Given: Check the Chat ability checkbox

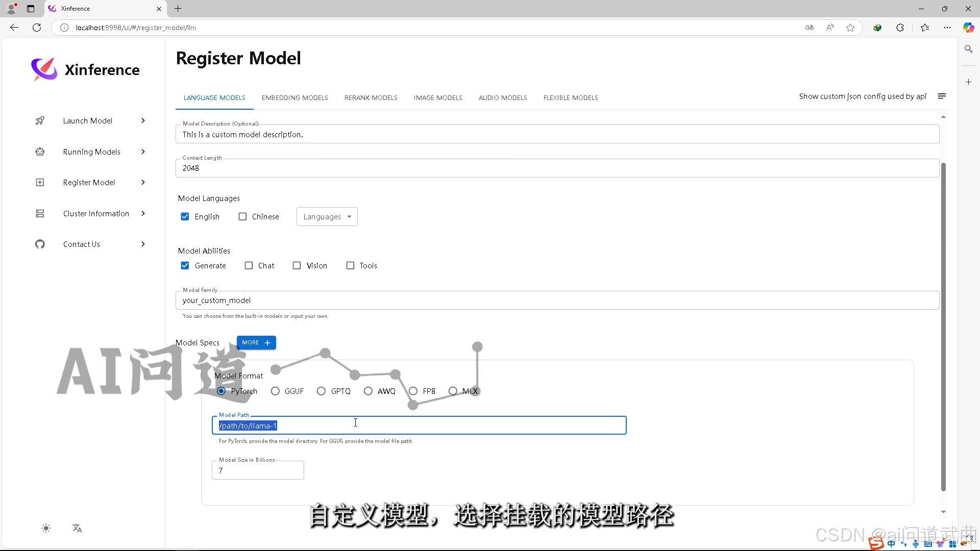Looking at the screenshot, I should tap(249, 266).
